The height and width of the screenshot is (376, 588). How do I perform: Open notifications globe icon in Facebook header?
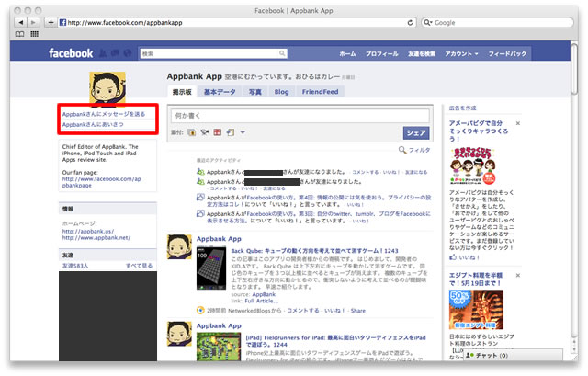click(x=128, y=53)
